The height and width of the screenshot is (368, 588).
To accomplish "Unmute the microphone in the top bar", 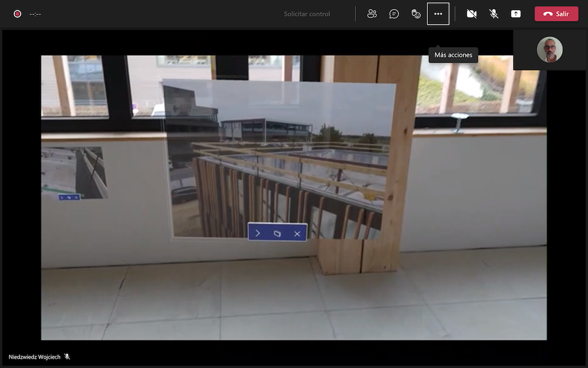I will (x=494, y=14).
